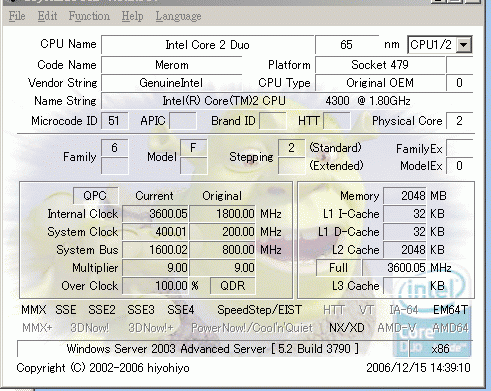Click the Name String field showing 1.80GHz
The height and width of the screenshot is (391, 491).
(287, 101)
